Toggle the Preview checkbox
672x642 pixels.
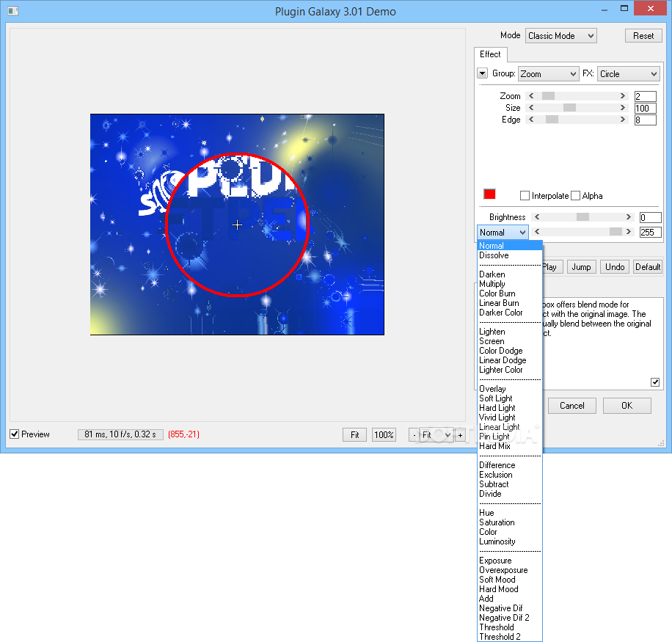click(14, 434)
